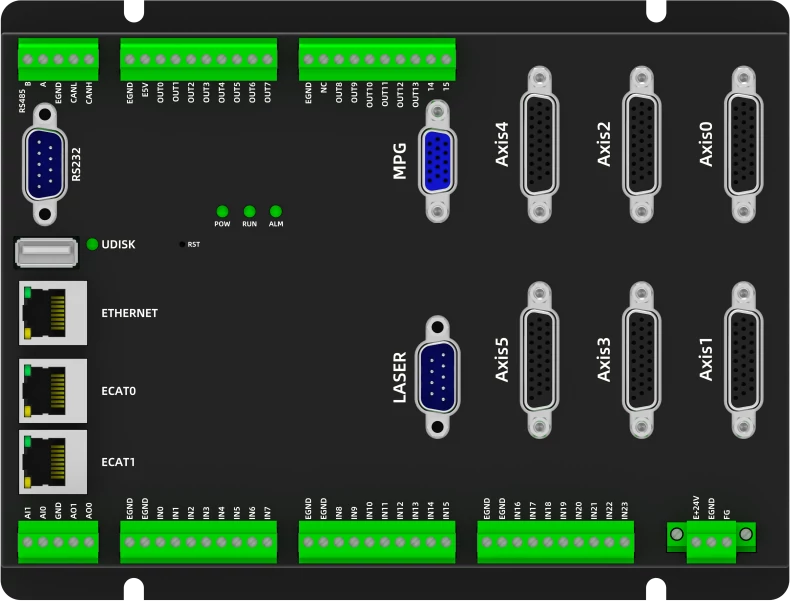The image size is (790, 601).
Task: Click the ECAT0 RJ45 port
Action: coord(53,391)
